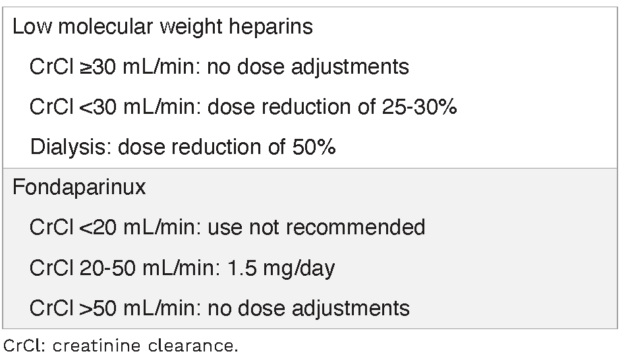Click "no dose adjustments" in the heparins section

pyautogui.click(x=308, y=67)
